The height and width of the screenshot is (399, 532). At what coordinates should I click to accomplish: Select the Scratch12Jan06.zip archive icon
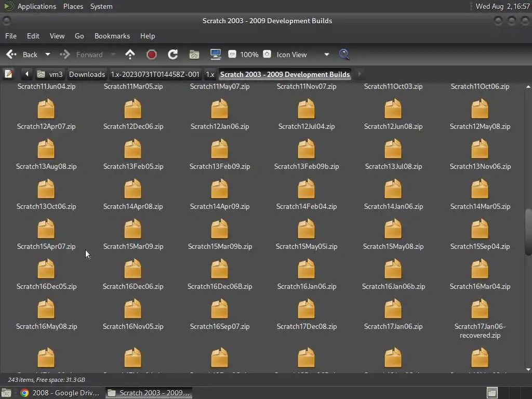[220, 109]
